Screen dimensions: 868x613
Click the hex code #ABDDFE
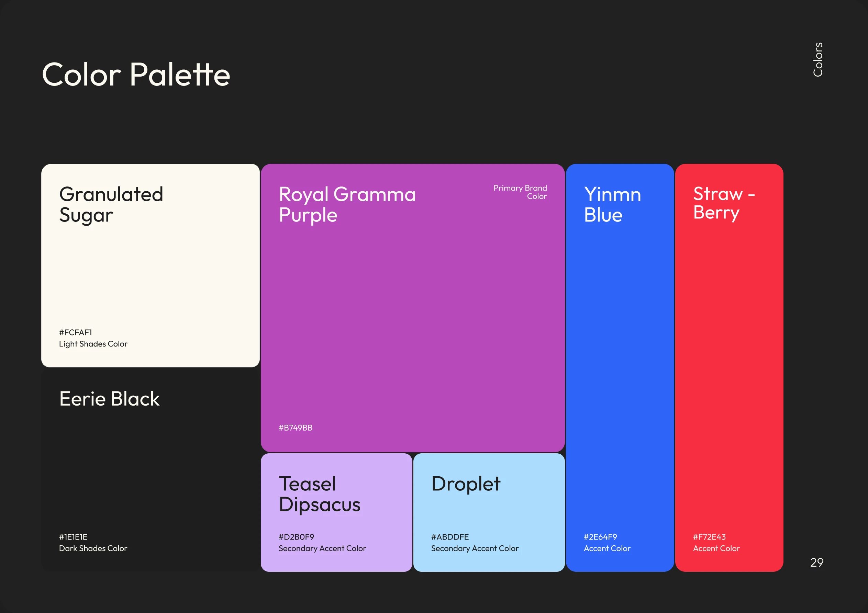[x=449, y=537]
